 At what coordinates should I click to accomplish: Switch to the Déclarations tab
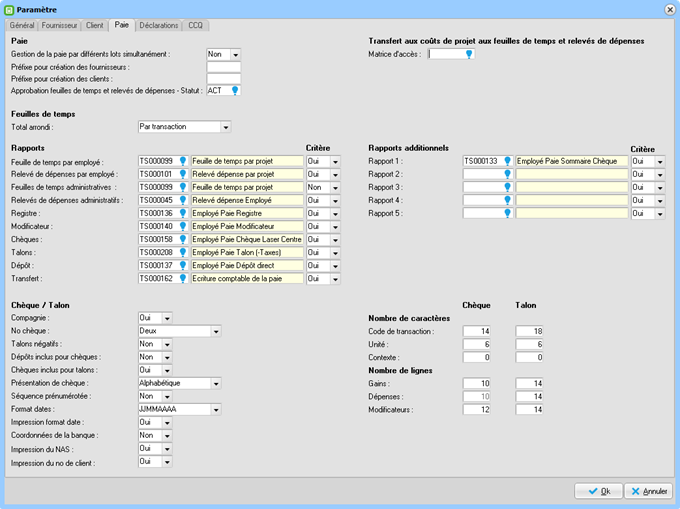[x=159, y=26]
